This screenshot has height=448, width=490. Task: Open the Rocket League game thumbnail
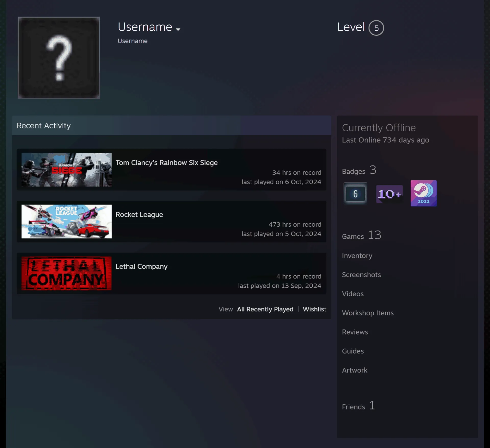67,221
